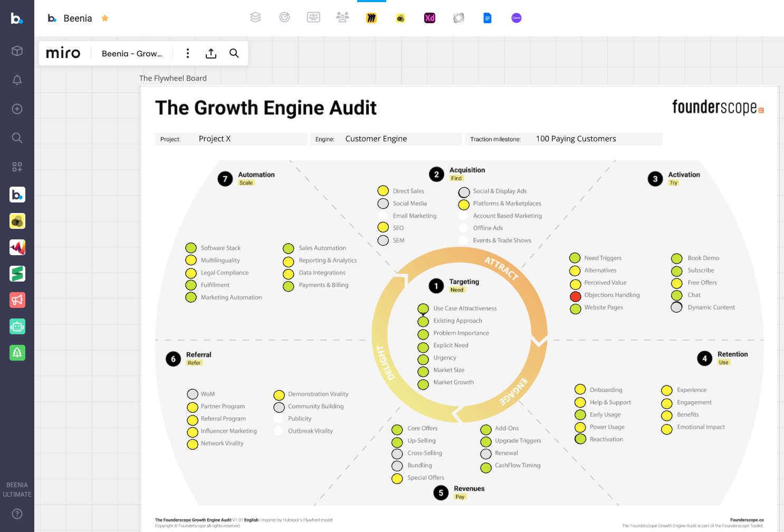Open the purple Canva app icon
Image resolution: width=784 pixels, height=532 pixels.
(x=516, y=18)
